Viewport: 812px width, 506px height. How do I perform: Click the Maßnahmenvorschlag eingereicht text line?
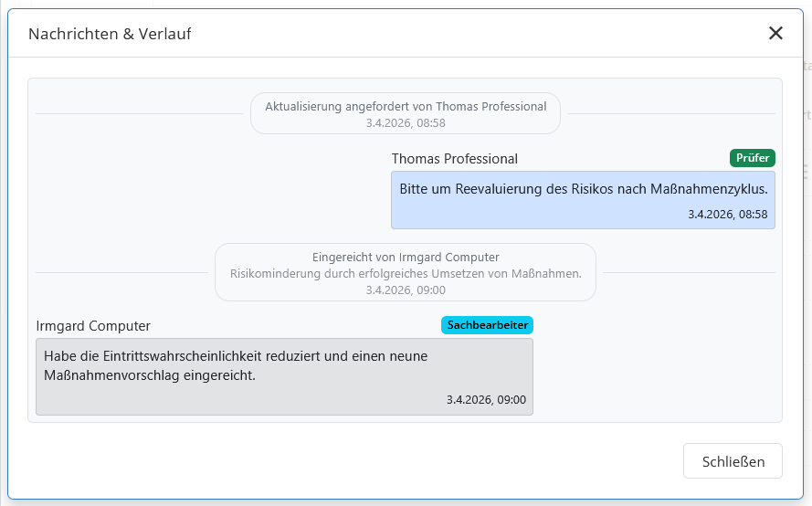click(149, 374)
